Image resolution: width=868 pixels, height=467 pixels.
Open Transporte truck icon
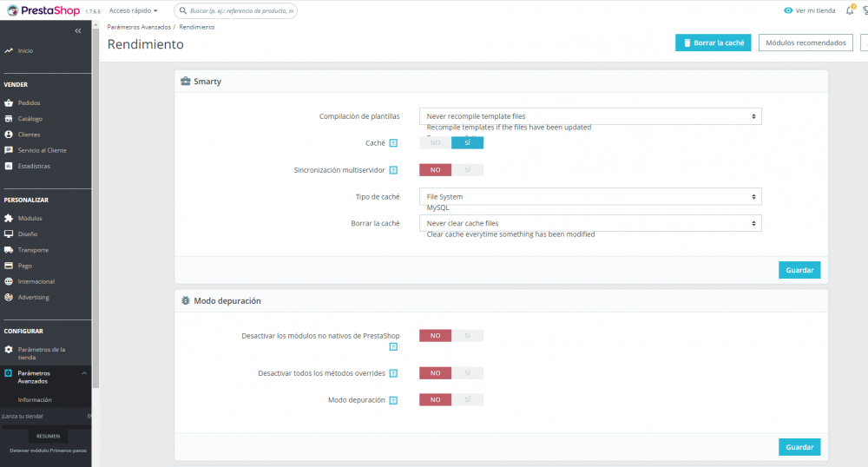pyautogui.click(x=9, y=249)
